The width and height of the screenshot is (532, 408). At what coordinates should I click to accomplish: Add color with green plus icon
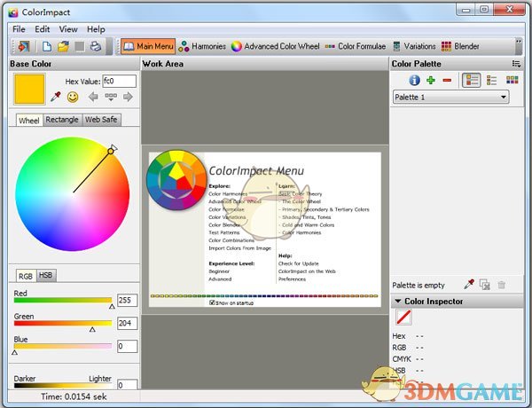pyautogui.click(x=431, y=80)
